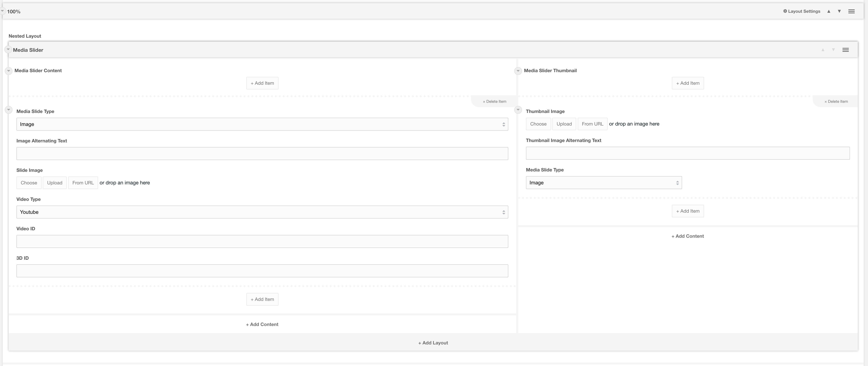Add Content under Media Slider Content

262,324
